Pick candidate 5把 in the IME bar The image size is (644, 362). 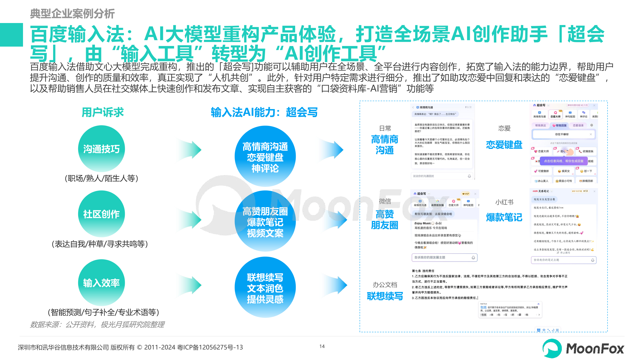512,315
